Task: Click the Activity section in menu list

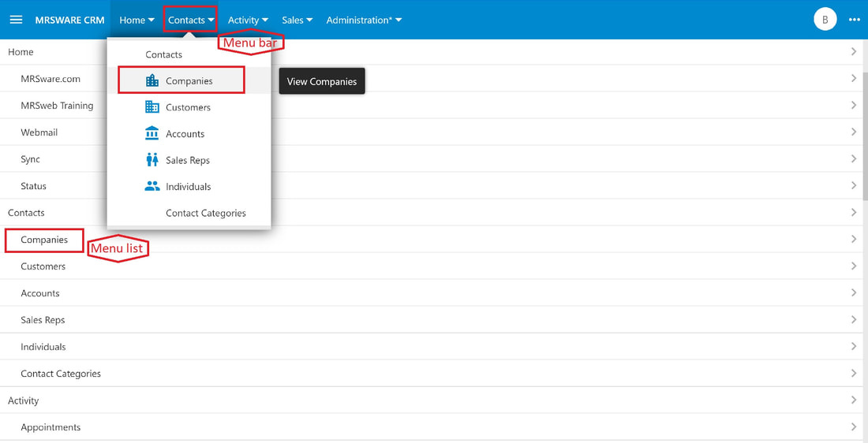Action: (23, 400)
